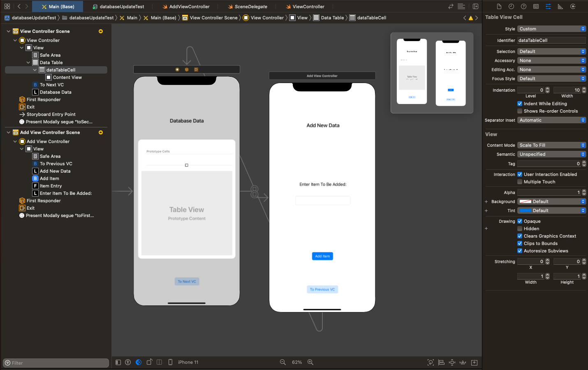Open Add New Constraints menu
Viewport: 588px width, 370px height.
pyautogui.click(x=452, y=362)
